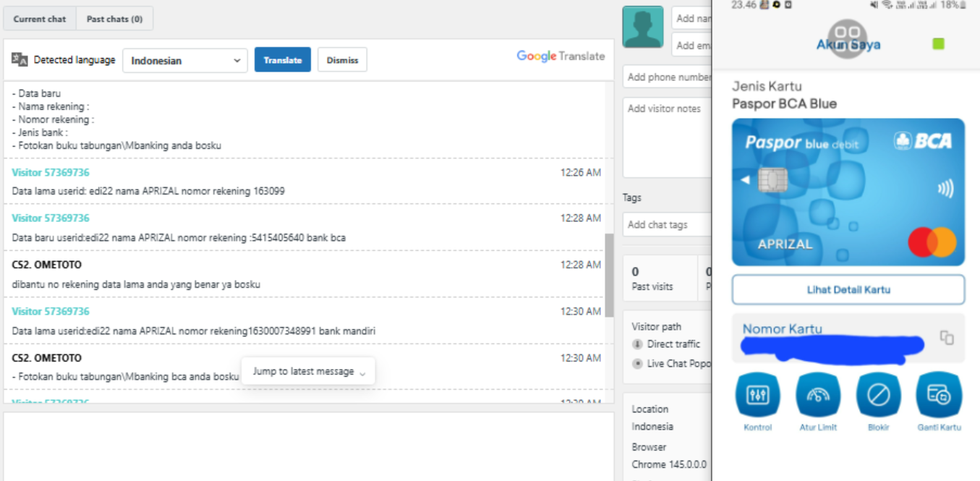The height and width of the screenshot is (481, 980).
Task: Click the chat message reply box
Action: pyautogui.click(x=309, y=446)
